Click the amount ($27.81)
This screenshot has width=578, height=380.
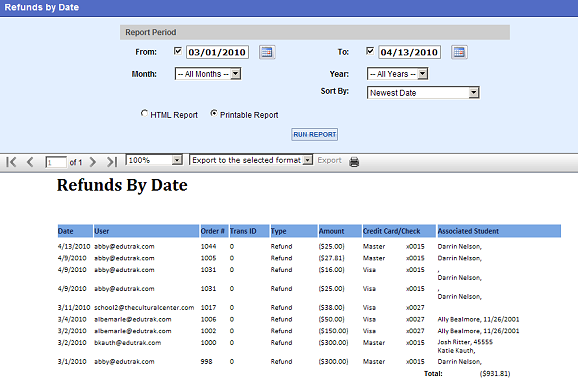pos(331,258)
